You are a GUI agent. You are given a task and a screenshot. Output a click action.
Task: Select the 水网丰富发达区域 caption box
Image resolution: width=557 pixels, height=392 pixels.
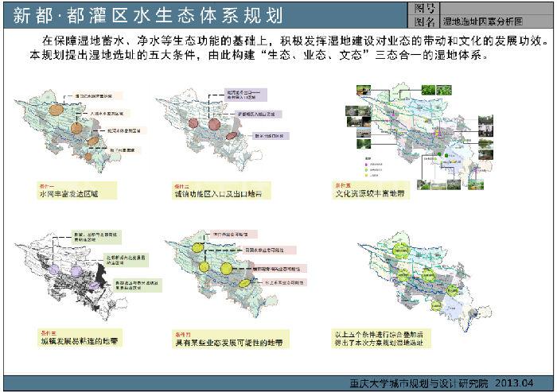pos(76,192)
